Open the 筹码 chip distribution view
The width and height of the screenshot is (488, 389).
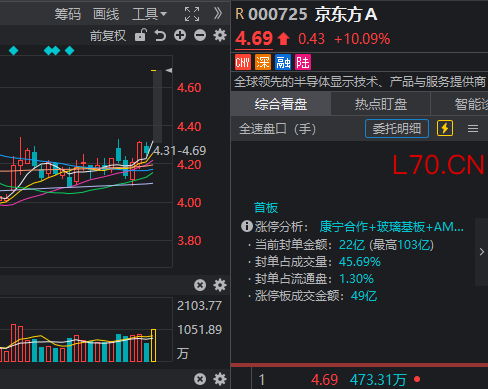point(68,14)
